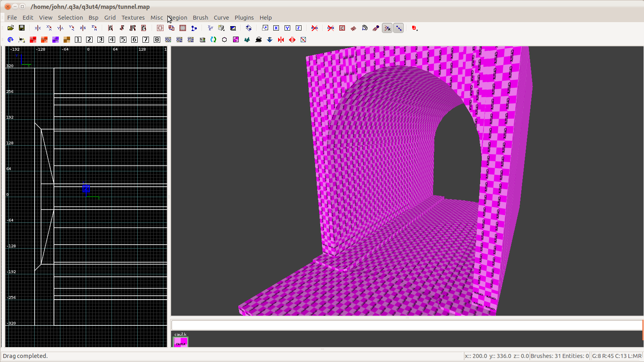
Task: Click the black train icon
Action: pyautogui.click(x=258, y=40)
